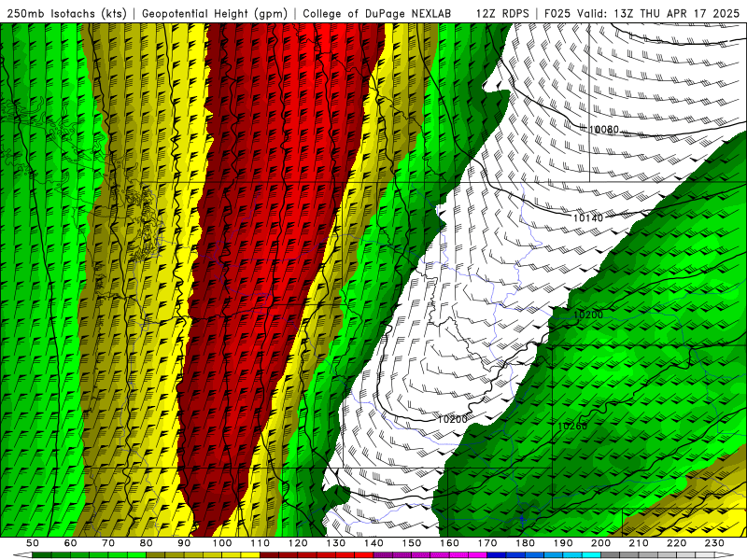Click the 140 value under the color scale
This screenshot has width=747, height=560.
tap(373, 543)
